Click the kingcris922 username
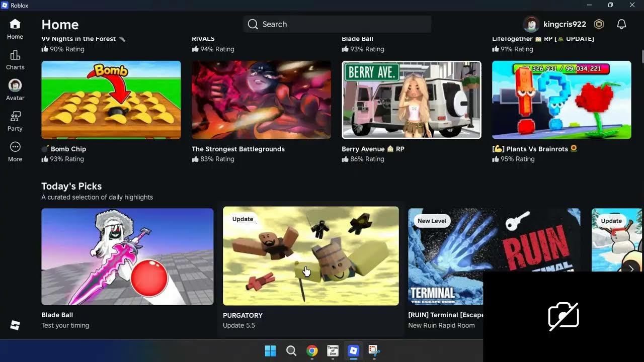This screenshot has height=362, width=644. pos(565,24)
